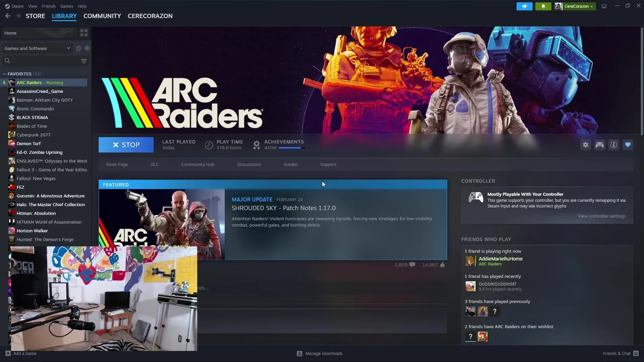Open the CERECORAZON profile tab
Viewport: 644px width, 362px height.
150,16
